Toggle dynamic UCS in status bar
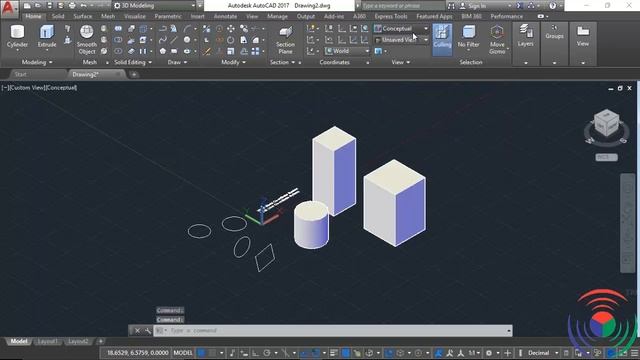Viewport: 640px width, 360px height. pos(389,353)
